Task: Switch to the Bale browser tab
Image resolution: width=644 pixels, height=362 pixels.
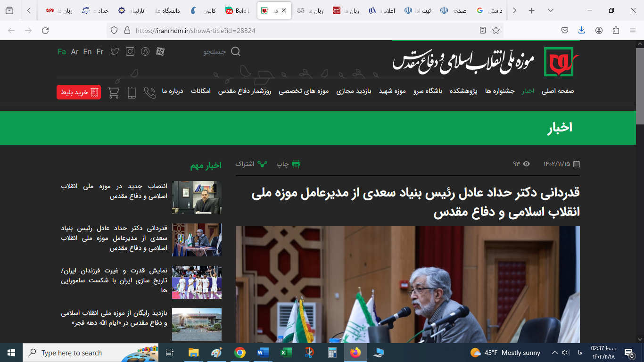Action: (x=238, y=10)
